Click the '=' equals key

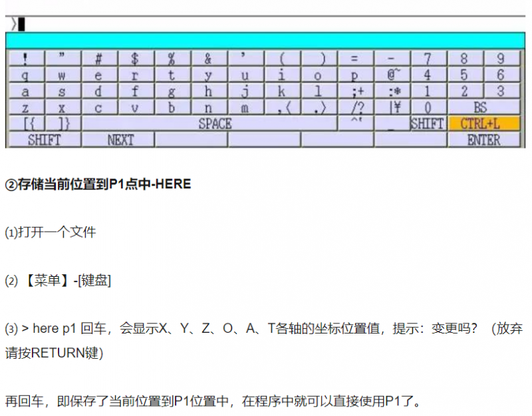[x=356, y=59]
